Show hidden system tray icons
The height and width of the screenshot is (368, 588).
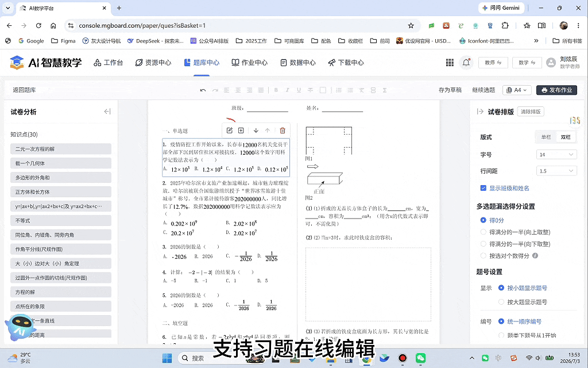click(x=472, y=358)
